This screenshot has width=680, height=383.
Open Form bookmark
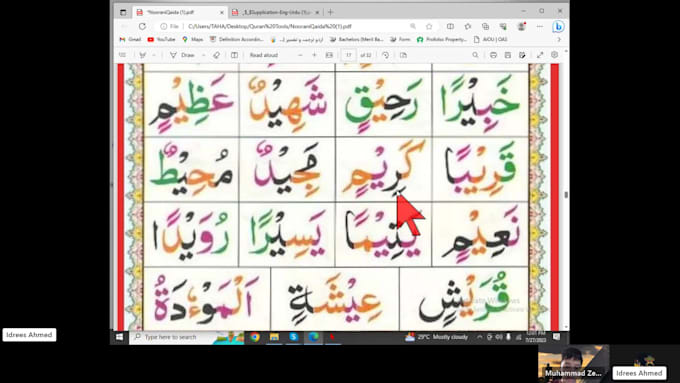(x=400, y=39)
